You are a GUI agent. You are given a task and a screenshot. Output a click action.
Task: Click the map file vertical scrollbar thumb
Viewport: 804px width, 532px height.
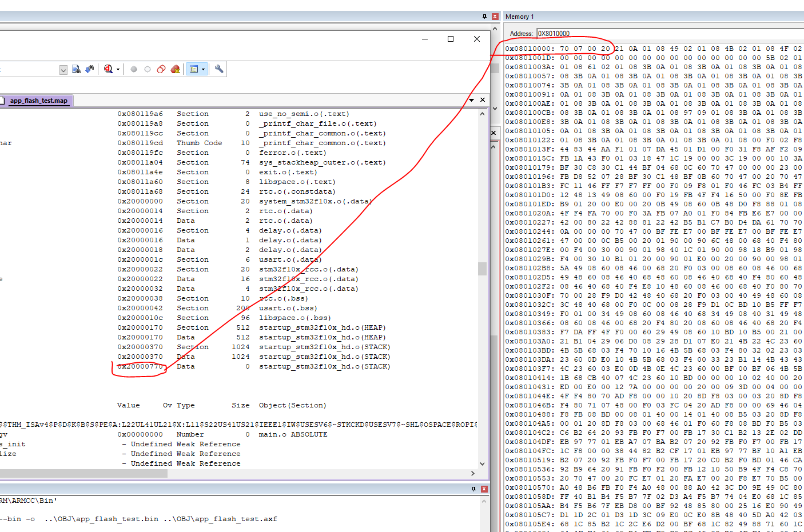(483, 269)
